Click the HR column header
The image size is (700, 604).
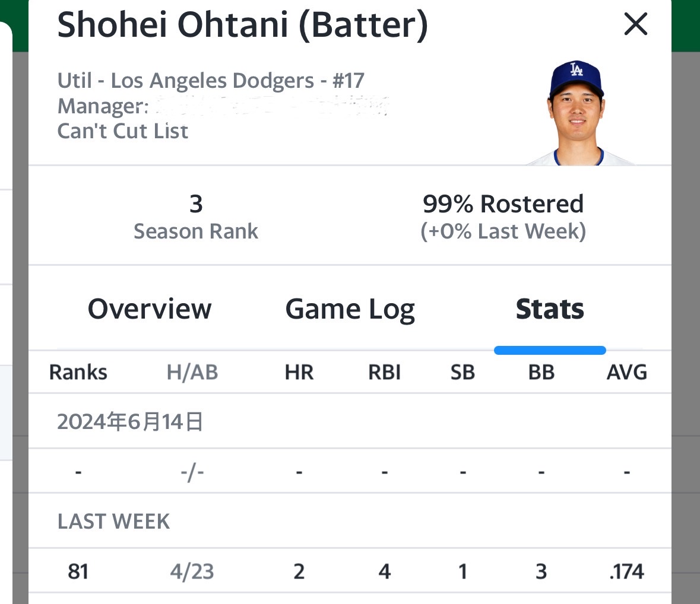coord(299,373)
